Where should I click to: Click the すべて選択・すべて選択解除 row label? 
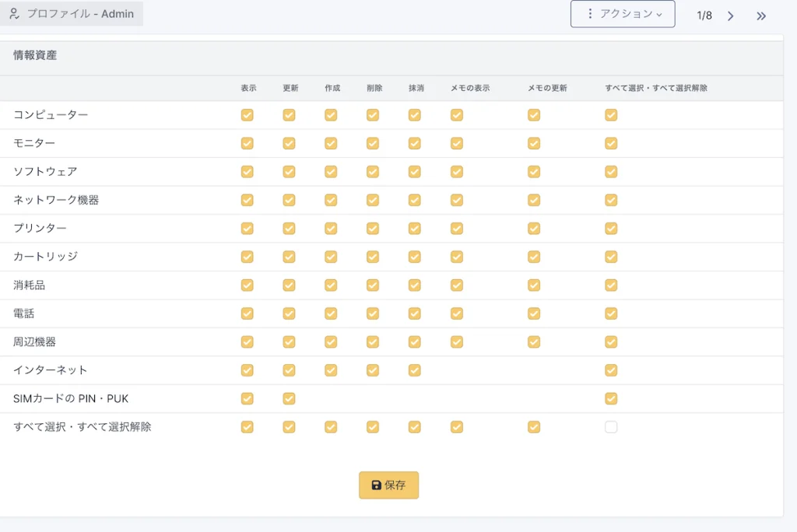[x=83, y=427]
